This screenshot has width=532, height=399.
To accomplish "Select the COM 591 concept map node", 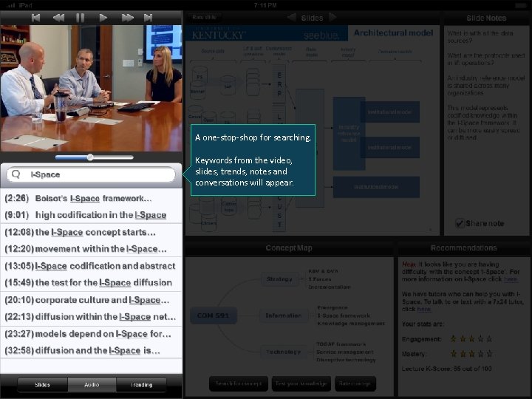I will pos(213,316).
